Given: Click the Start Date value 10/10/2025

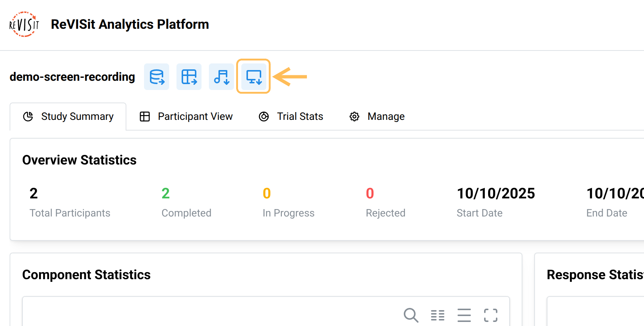Looking at the screenshot, I should pos(496,193).
